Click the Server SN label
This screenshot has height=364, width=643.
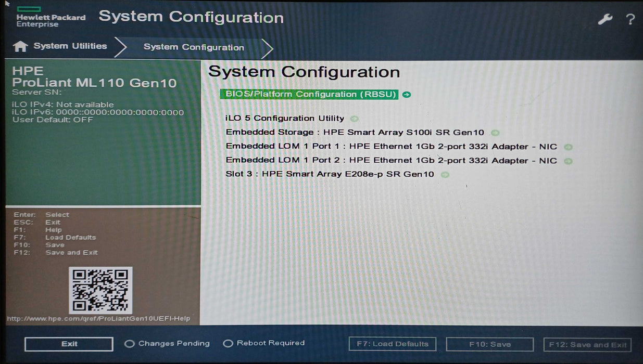pyautogui.click(x=36, y=92)
